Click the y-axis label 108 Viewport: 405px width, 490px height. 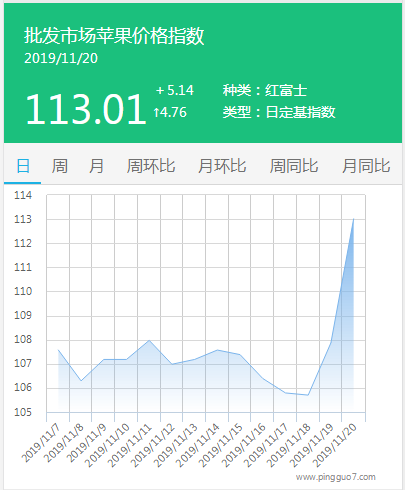pyautogui.click(x=23, y=340)
